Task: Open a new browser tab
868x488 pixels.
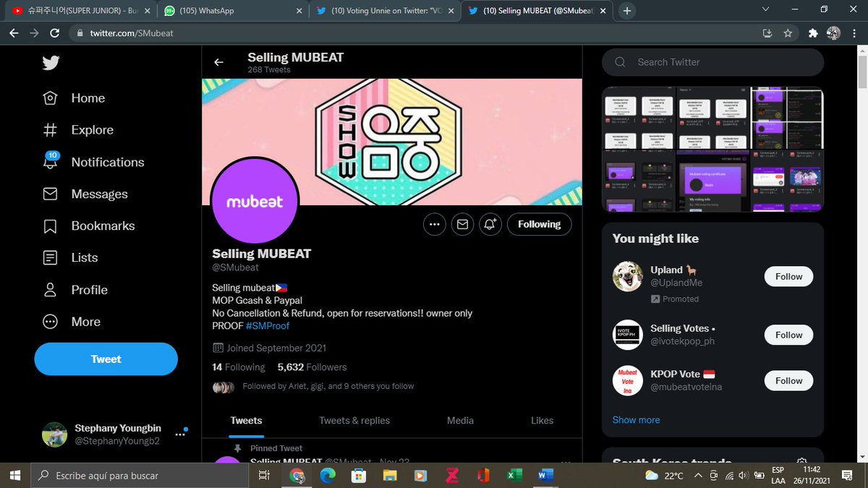Action: (x=627, y=11)
